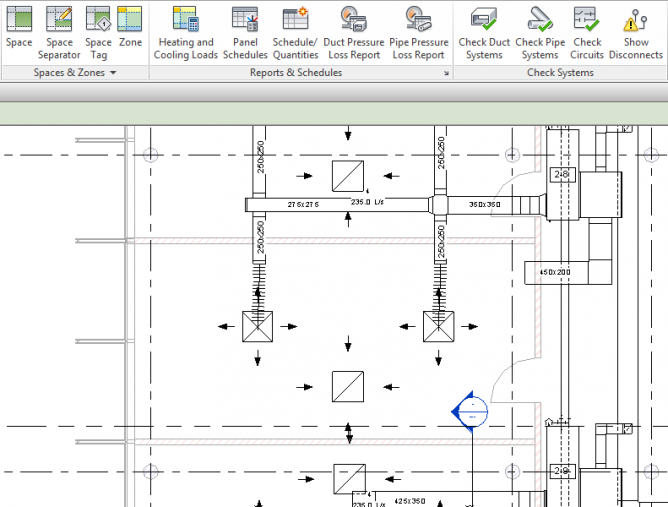This screenshot has width=668, height=507.
Task: Select the middle return air grille square
Action: (348, 387)
